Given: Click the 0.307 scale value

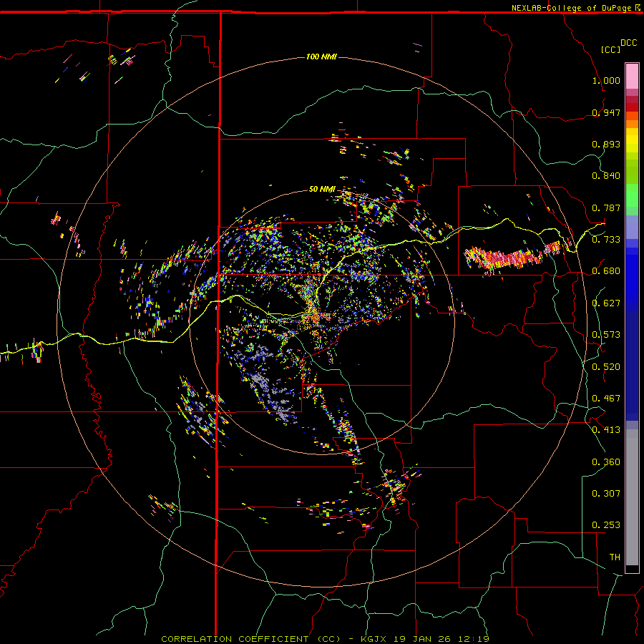Looking at the screenshot, I should pyautogui.click(x=606, y=493).
